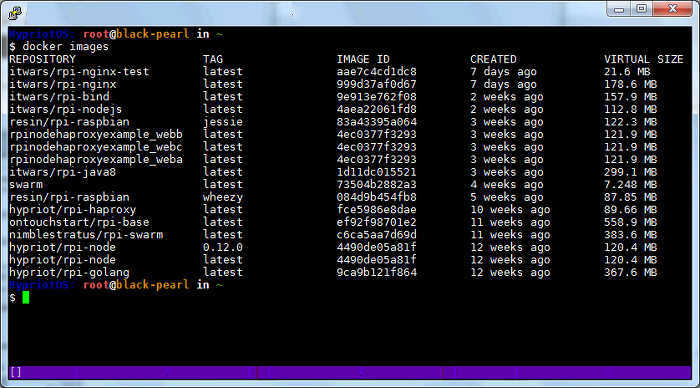Click image ID fce5986e8dae
This screenshot has height=388, width=700.
pos(376,209)
